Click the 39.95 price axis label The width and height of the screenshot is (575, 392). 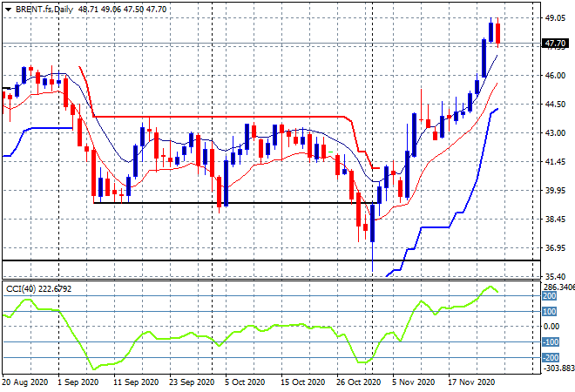point(555,190)
